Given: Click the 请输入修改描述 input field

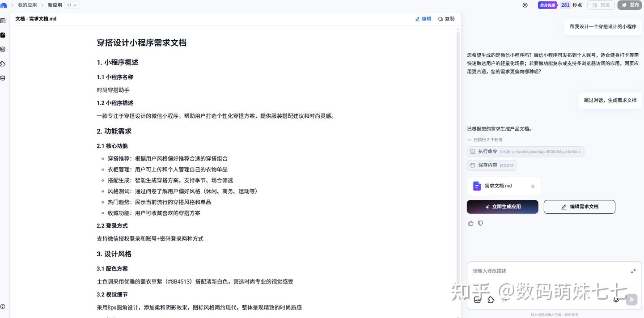Looking at the screenshot, I should click(x=537, y=271).
